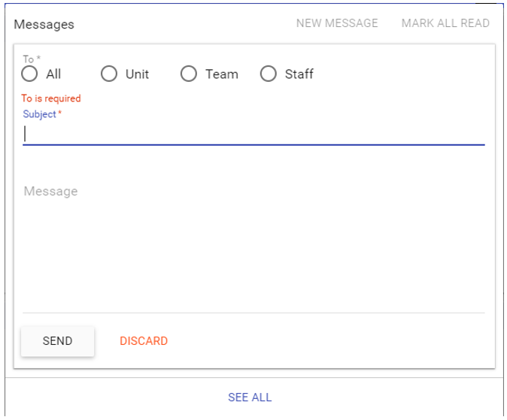Focus the Subject input field

(254, 134)
